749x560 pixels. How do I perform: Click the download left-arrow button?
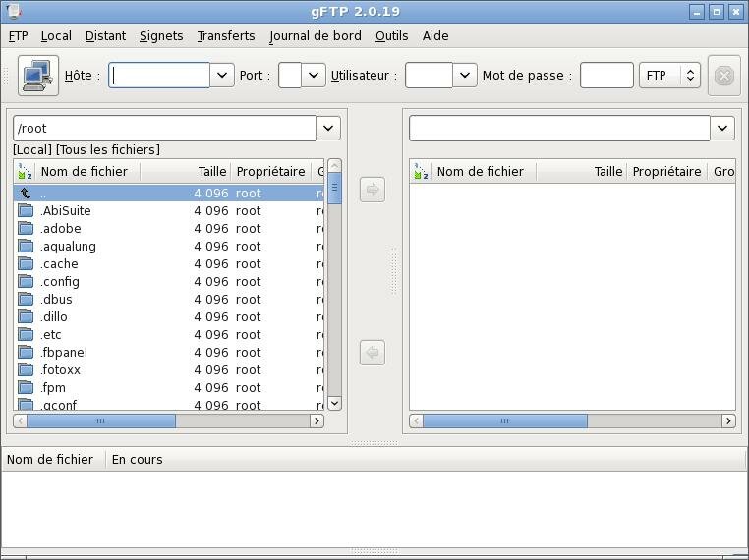pos(373,353)
